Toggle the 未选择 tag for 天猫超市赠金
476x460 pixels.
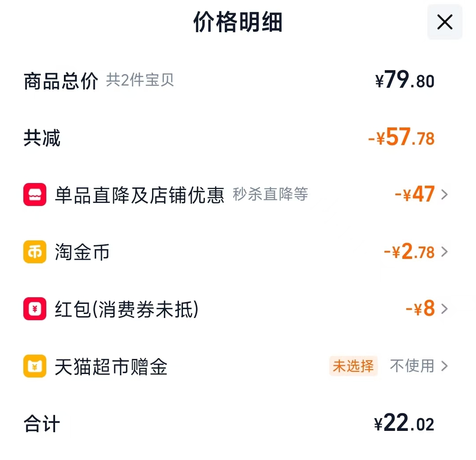point(353,367)
